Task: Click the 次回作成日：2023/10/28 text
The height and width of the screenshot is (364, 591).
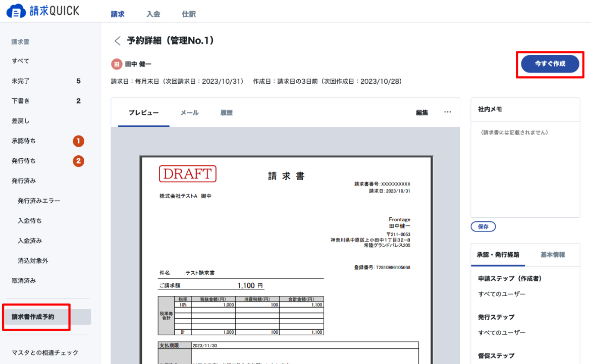Action: pos(362,81)
